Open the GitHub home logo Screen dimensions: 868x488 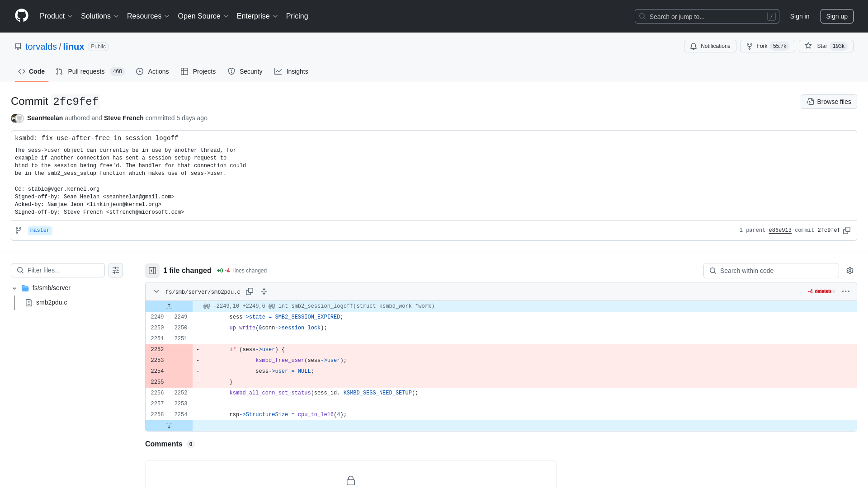pos(22,16)
